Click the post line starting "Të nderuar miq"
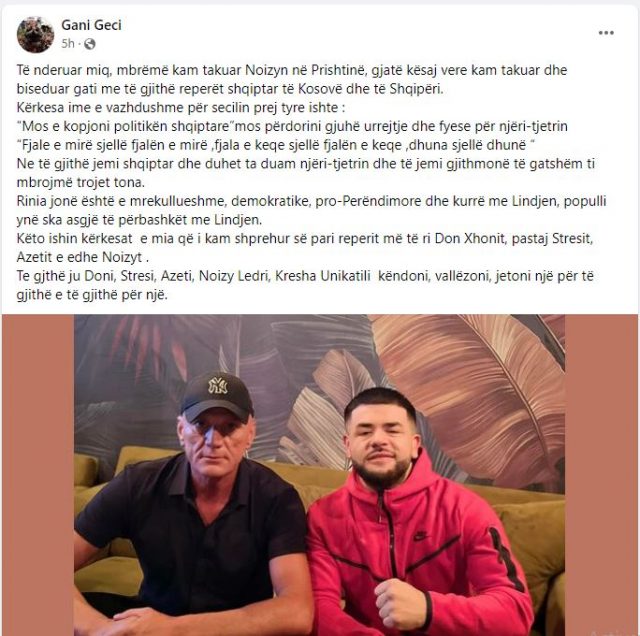The width and height of the screenshot is (640, 636). pos(292,70)
